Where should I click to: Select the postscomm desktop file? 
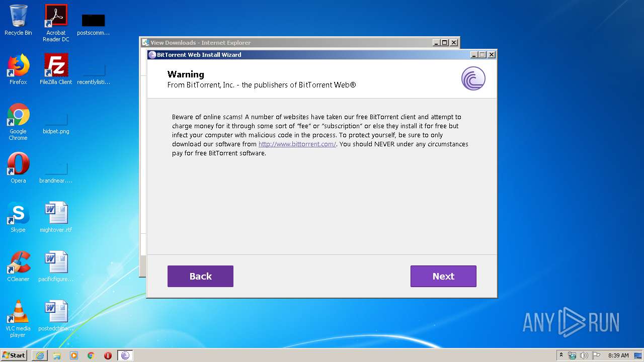tap(93, 23)
